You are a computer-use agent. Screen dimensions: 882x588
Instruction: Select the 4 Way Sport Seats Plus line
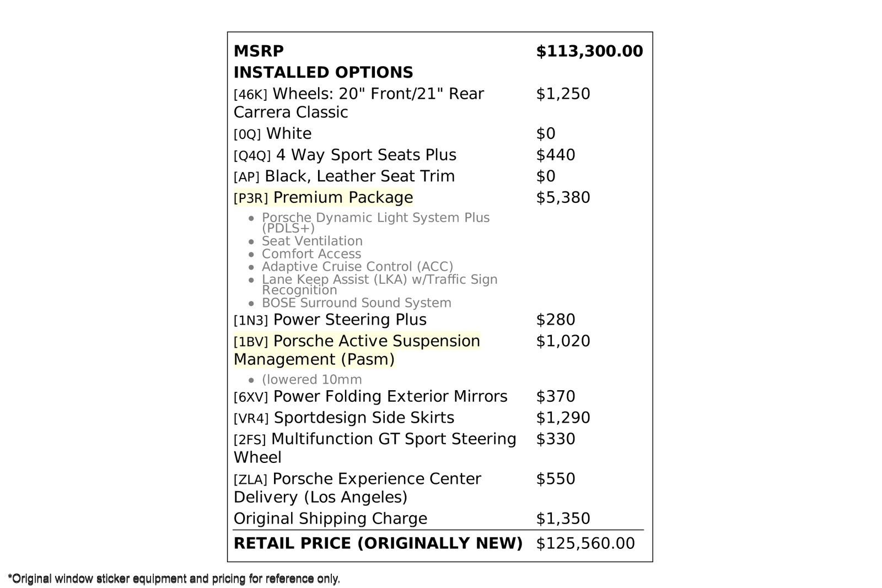(x=345, y=155)
